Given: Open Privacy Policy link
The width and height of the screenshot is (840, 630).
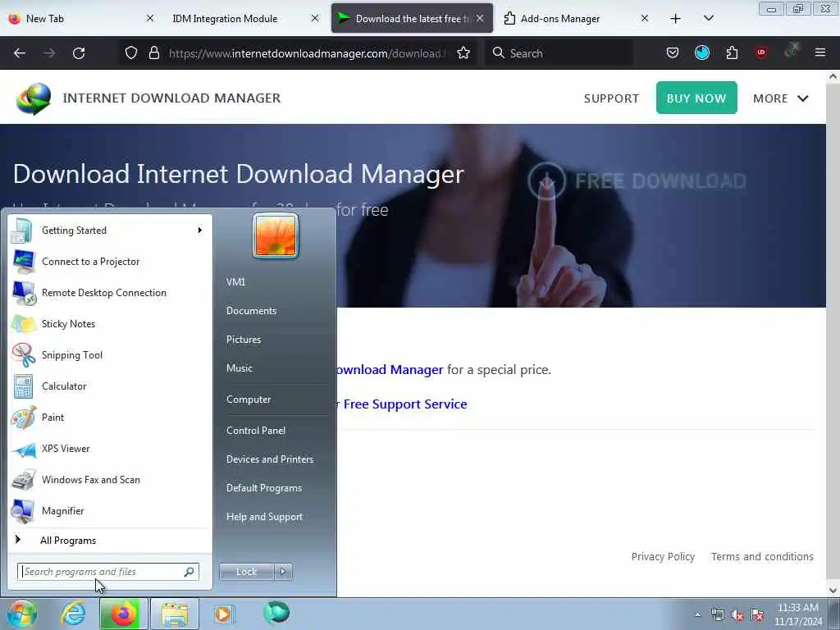Looking at the screenshot, I should pos(663,557).
